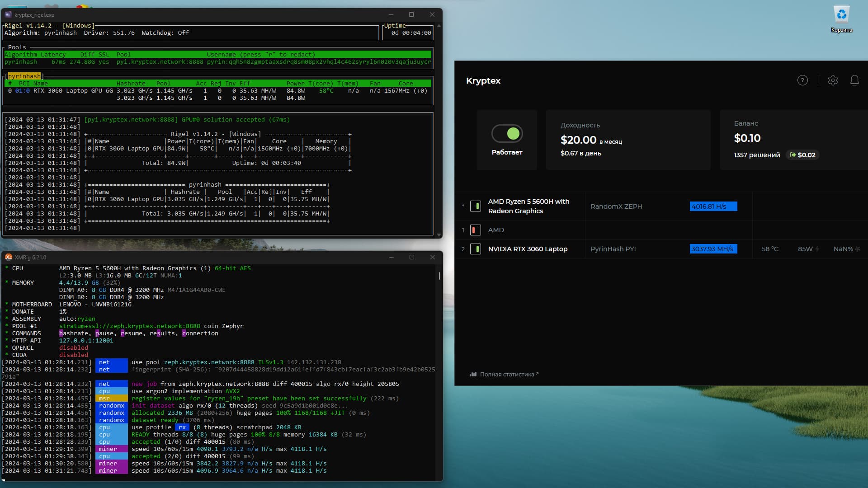Click the Kryptex title text
Viewport: 868px width, 488px height.
(483, 81)
